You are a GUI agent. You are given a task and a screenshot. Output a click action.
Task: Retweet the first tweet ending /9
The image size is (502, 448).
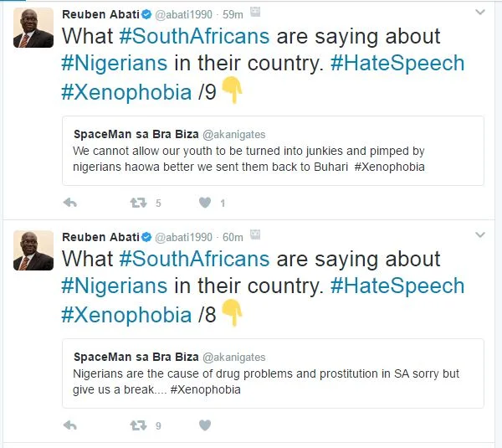[x=137, y=203]
